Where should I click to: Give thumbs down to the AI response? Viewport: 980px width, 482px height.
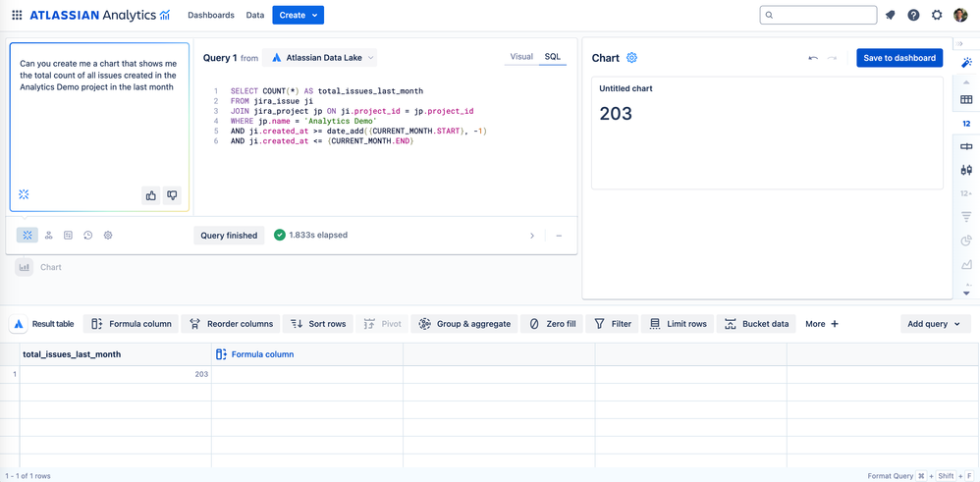pyautogui.click(x=172, y=195)
